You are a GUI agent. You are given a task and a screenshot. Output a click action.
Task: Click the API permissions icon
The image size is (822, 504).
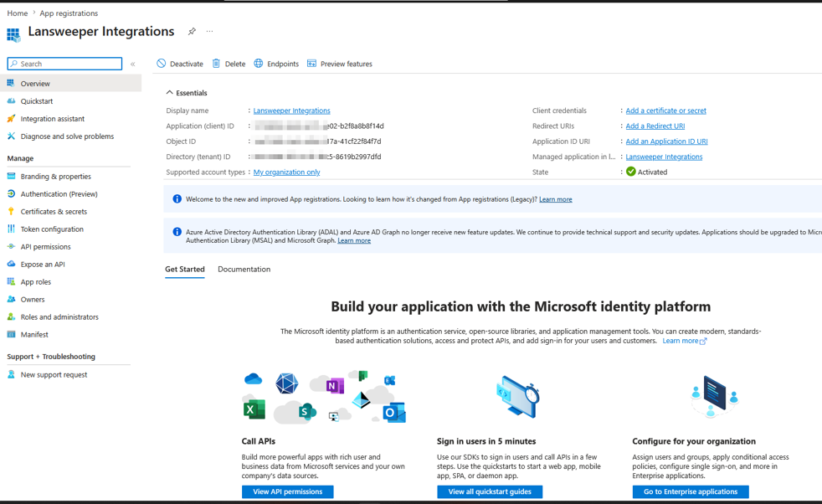click(11, 246)
